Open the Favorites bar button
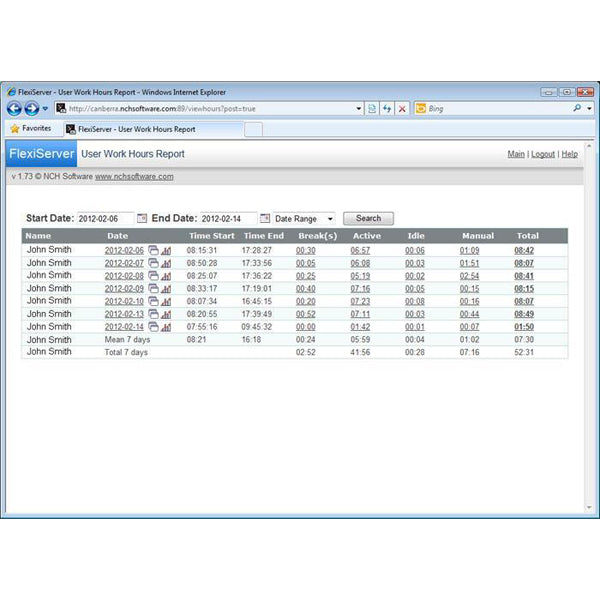Screen dimensions: 600x600 pos(30,129)
